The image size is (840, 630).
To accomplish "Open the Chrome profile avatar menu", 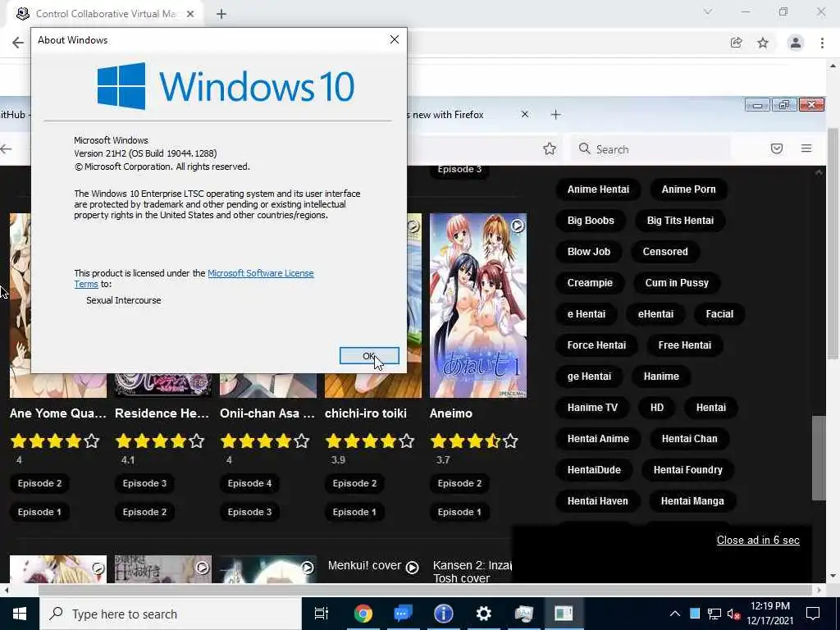I will coord(796,43).
